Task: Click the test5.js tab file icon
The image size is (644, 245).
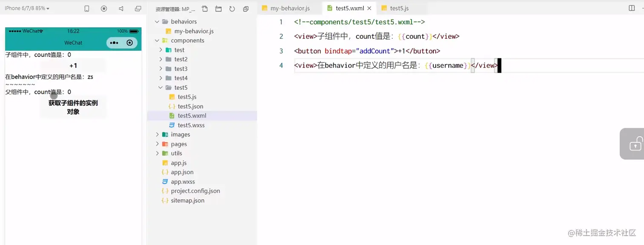Action: pos(384,8)
